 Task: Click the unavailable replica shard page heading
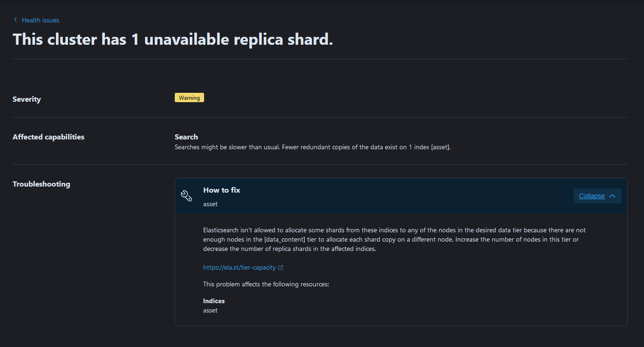click(x=172, y=39)
